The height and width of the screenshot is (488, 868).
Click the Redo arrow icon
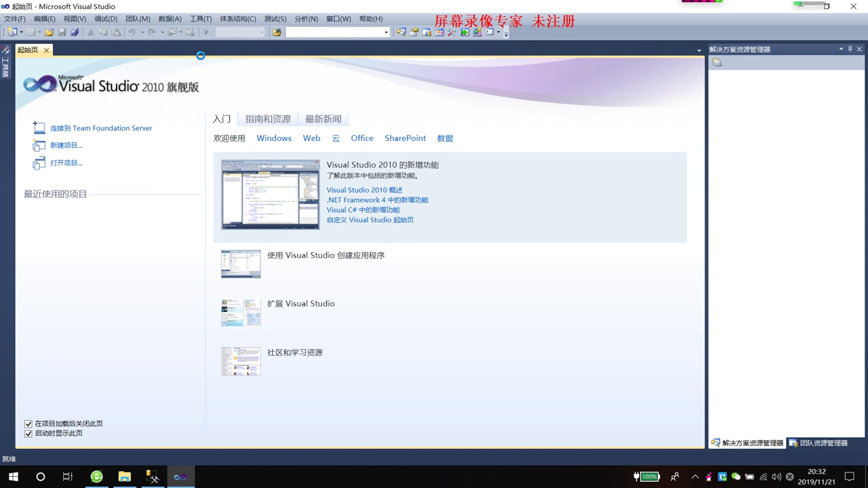click(151, 32)
